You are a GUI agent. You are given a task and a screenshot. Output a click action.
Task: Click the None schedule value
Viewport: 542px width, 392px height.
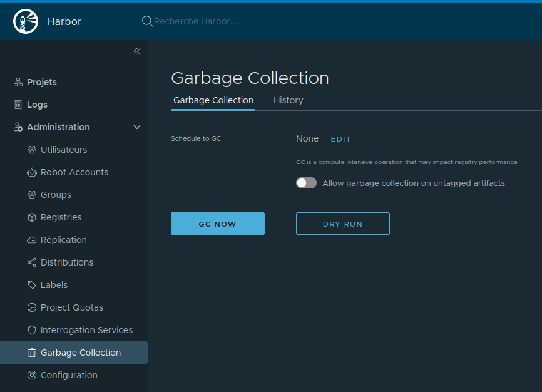coord(307,138)
